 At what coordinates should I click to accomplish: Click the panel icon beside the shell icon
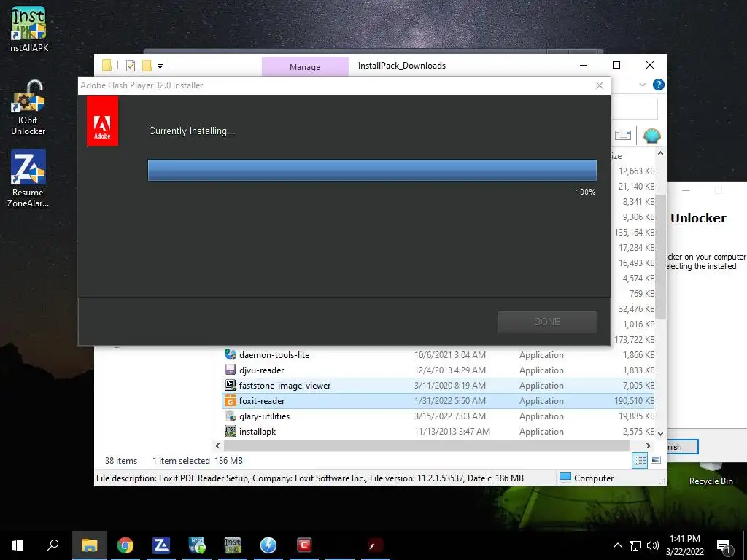point(623,135)
